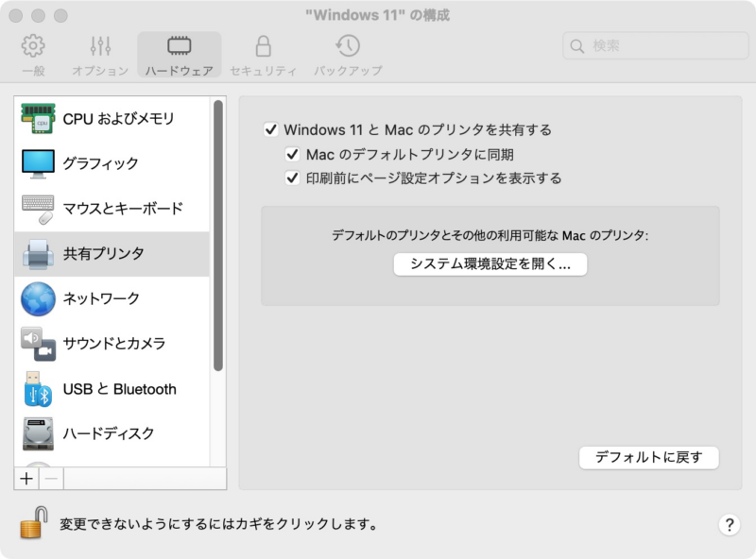756x559 pixels.
Task: Click the グラフィック monitor icon
Action: pyautogui.click(x=38, y=164)
